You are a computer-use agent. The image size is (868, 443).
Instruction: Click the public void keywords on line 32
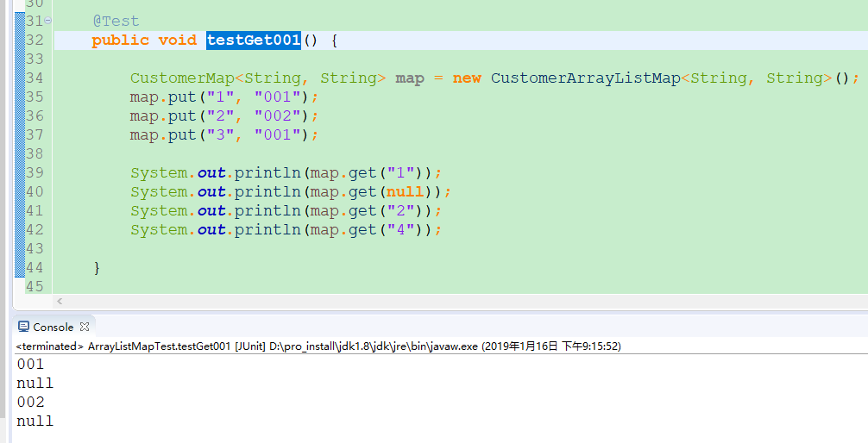(x=144, y=41)
